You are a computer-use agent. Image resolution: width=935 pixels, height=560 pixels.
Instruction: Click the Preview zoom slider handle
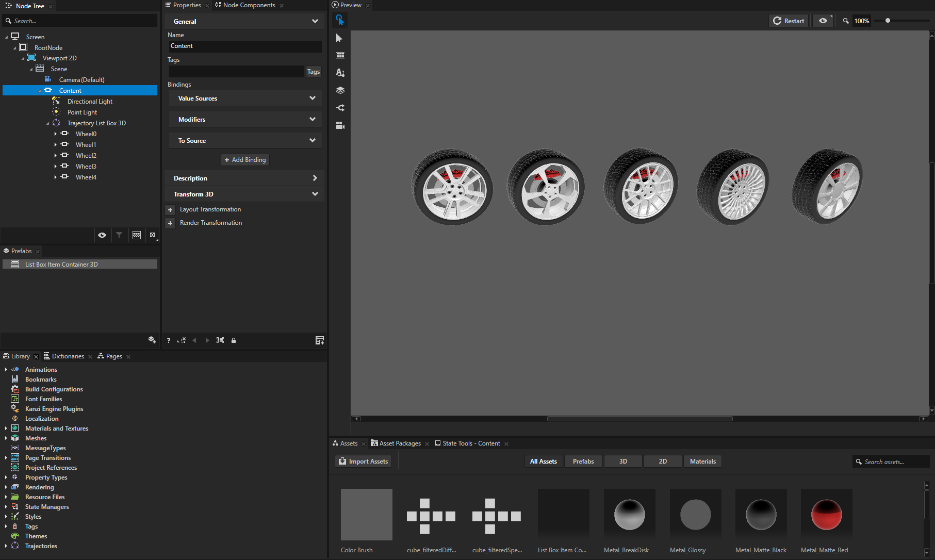tap(888, 21)
